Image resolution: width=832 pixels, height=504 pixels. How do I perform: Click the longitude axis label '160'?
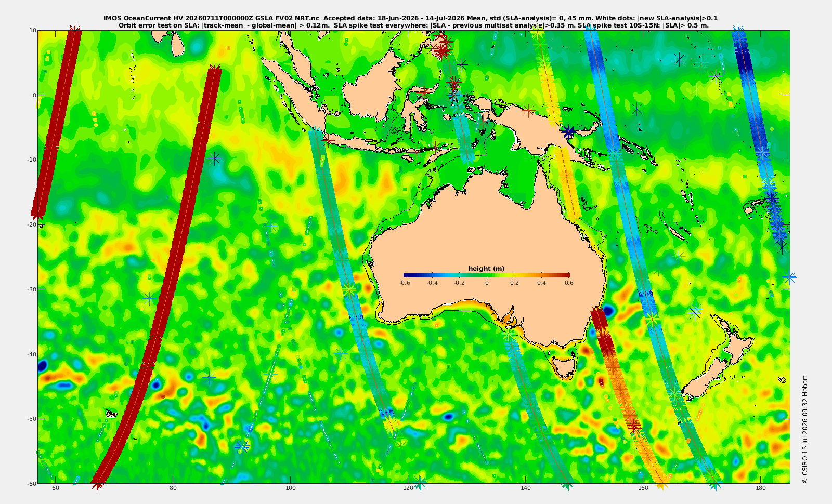(x=643, y=488)
